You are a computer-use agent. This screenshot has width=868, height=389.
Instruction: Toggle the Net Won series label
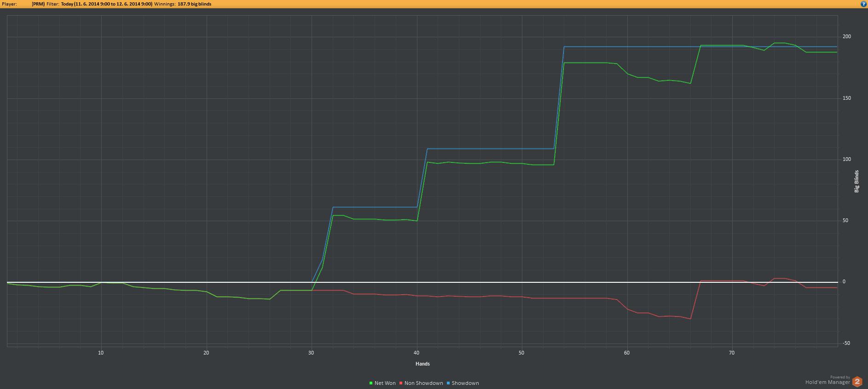pyautogui.click(x=385, y=383)
